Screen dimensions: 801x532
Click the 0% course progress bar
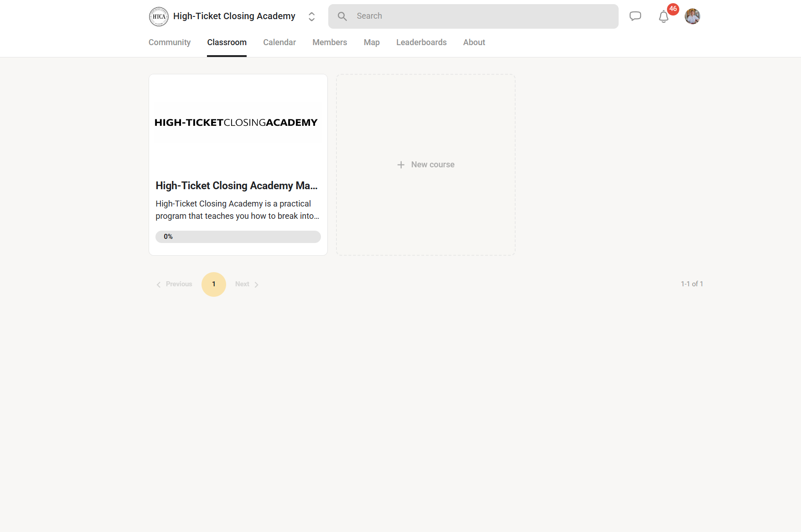[238, 237]
